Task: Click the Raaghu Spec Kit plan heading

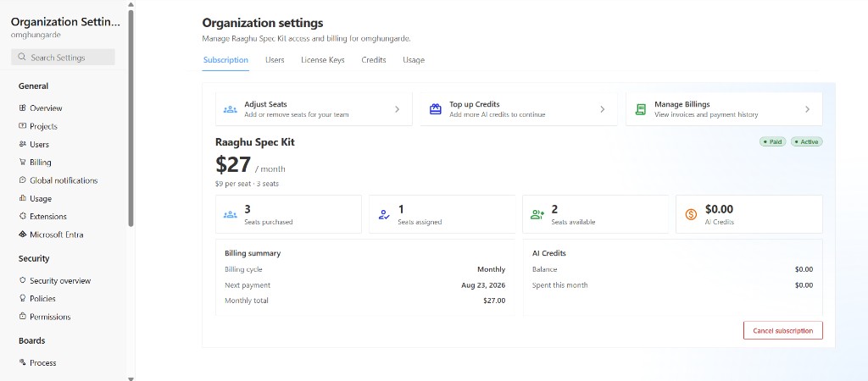Action: coord(255,142)
